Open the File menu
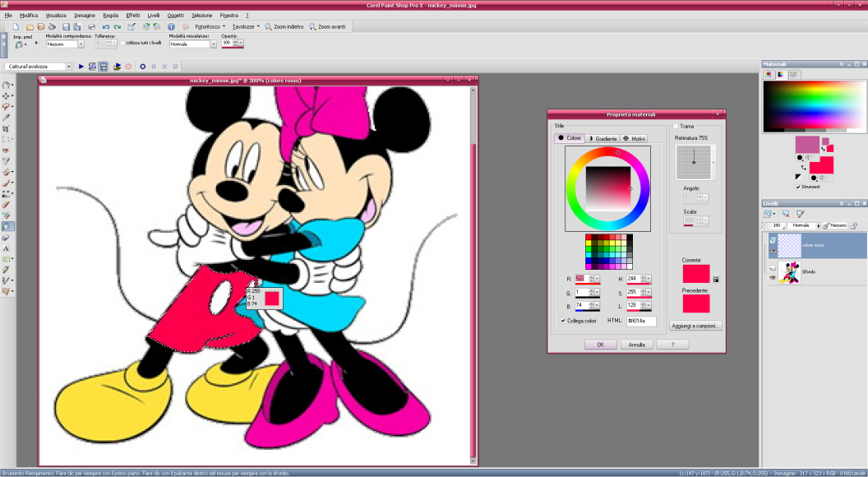The image size is (868, 477). 7,16
